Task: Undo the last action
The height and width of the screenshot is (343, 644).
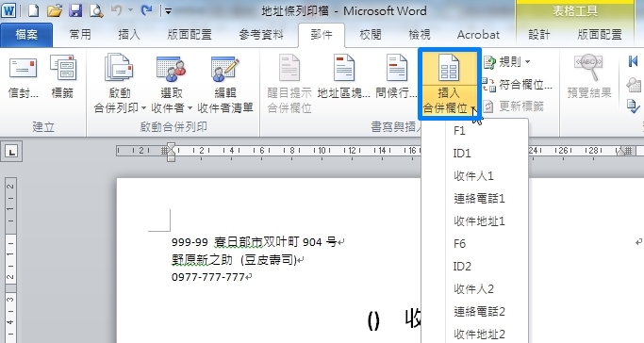Action: (x=116, y=10)
